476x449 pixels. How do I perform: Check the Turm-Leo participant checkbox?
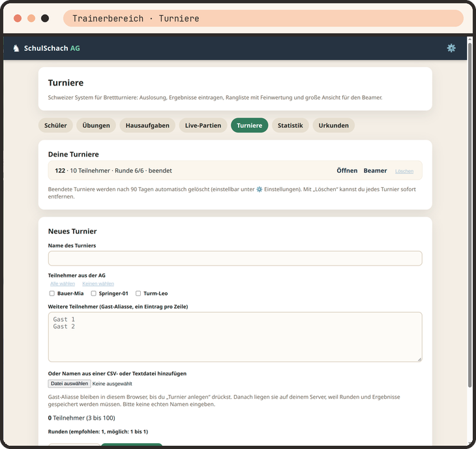pos(138,294)
